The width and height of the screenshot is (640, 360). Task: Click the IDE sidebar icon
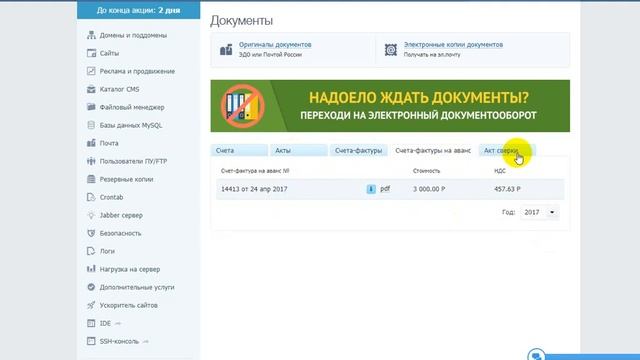[x=91, y=323]
